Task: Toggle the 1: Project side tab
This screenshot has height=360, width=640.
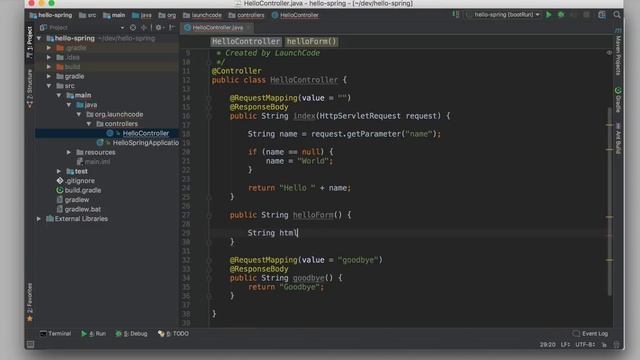Action: (29, 42)
